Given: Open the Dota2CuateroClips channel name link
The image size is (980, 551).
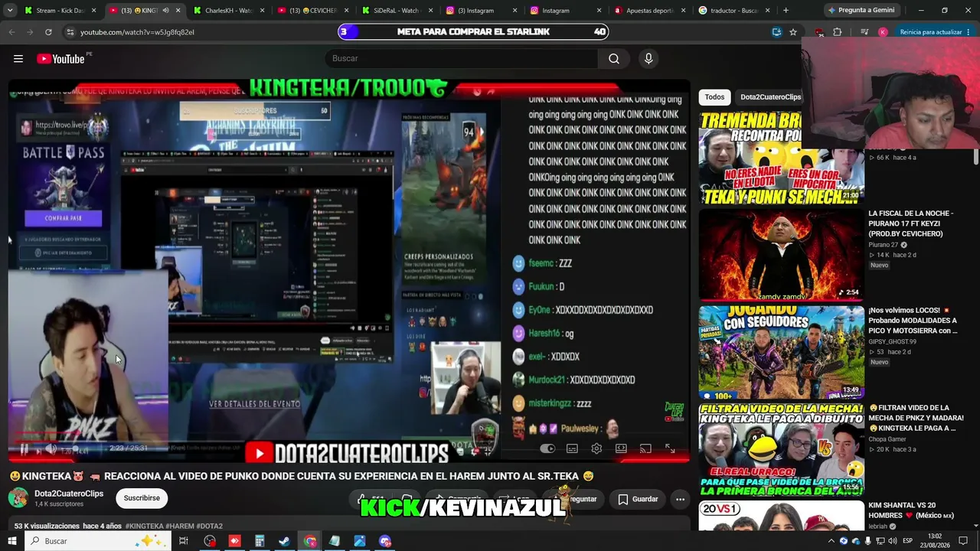Looking at the screenshot, I should [69, 494].
